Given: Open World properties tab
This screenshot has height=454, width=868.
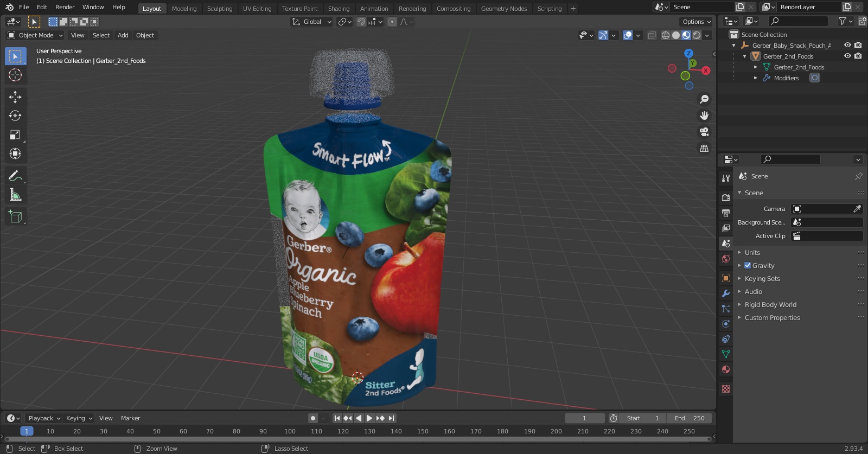Looking at the screenshot, I should pyautogui.click(x=726, y=259).
